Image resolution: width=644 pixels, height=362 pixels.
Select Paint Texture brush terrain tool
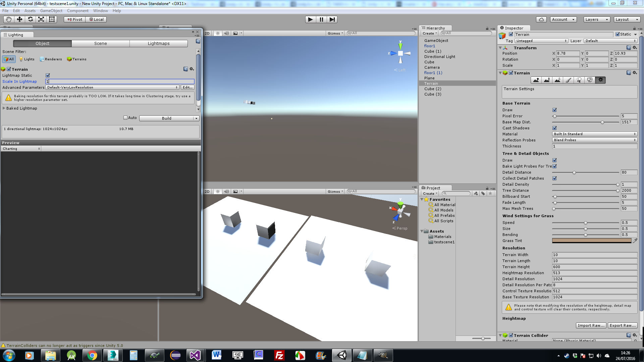click(568, 80)
